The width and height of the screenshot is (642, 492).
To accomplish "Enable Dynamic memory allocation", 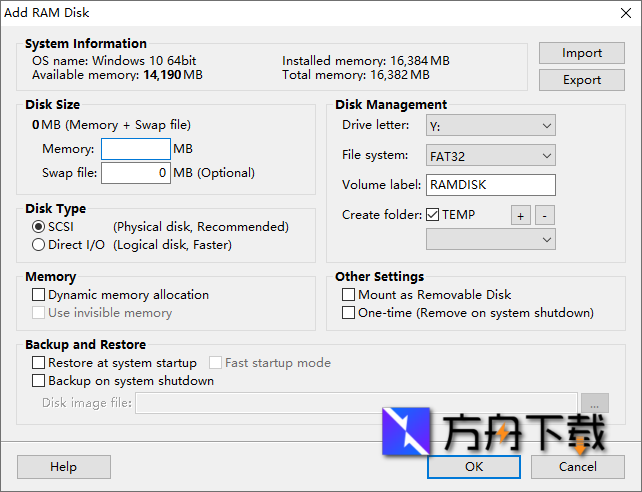I will [39, 295].
